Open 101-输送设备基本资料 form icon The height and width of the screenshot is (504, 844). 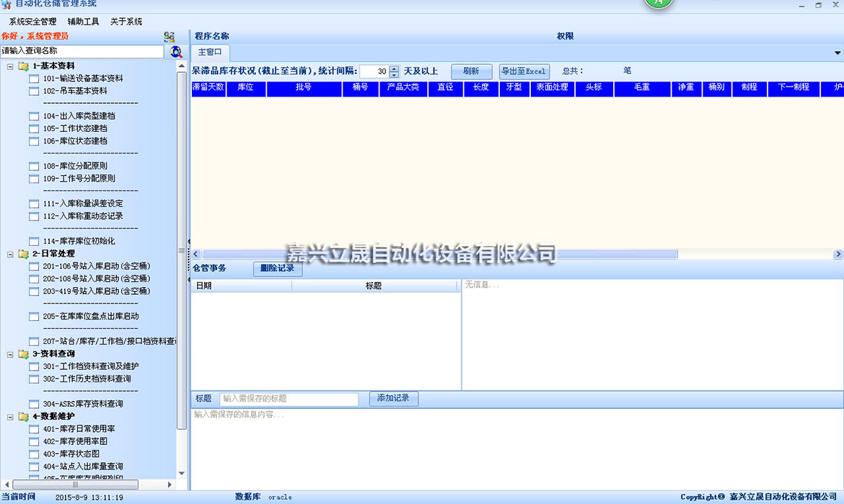(34, 79)
